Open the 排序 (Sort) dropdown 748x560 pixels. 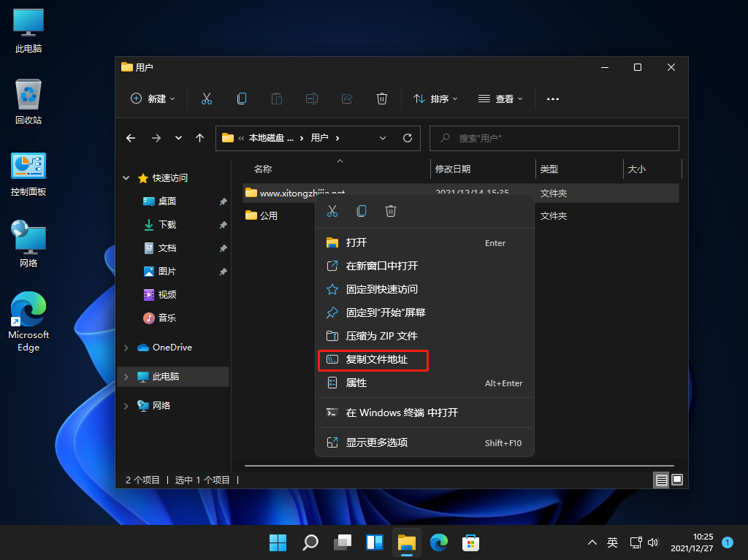click(435, 99)
